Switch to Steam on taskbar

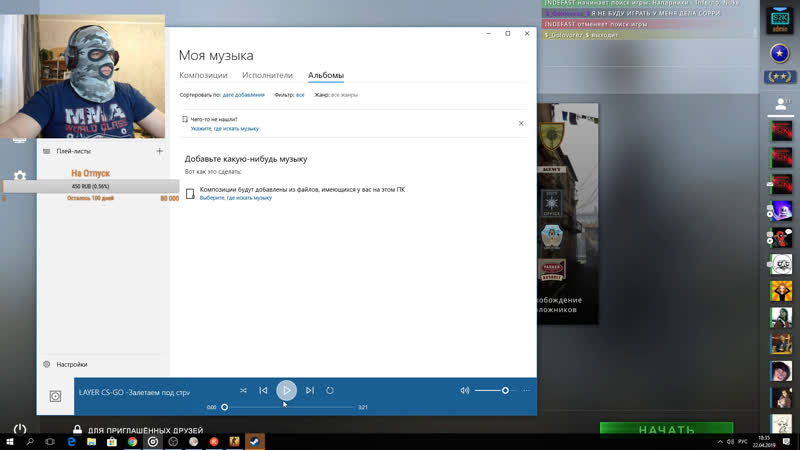[x=255, y=442]
